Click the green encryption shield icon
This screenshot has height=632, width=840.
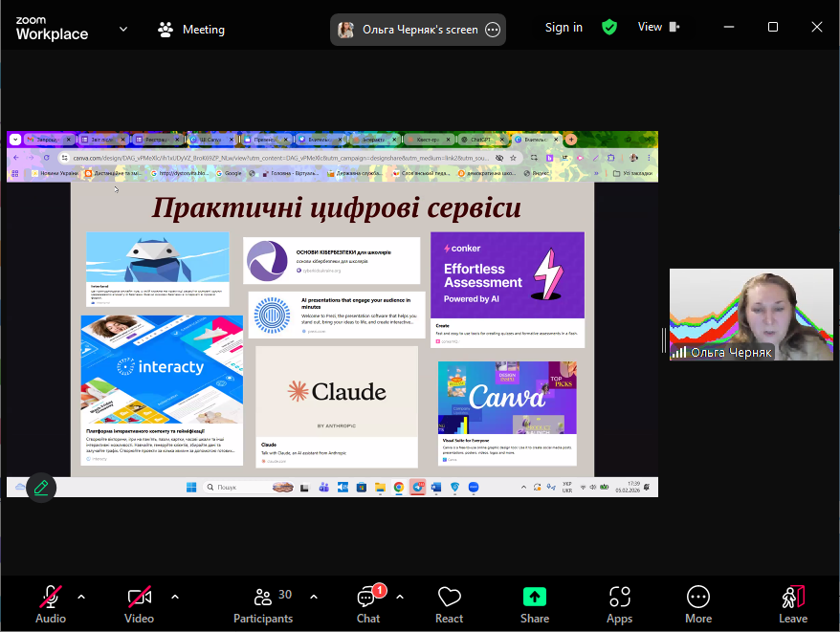point(609,27)
